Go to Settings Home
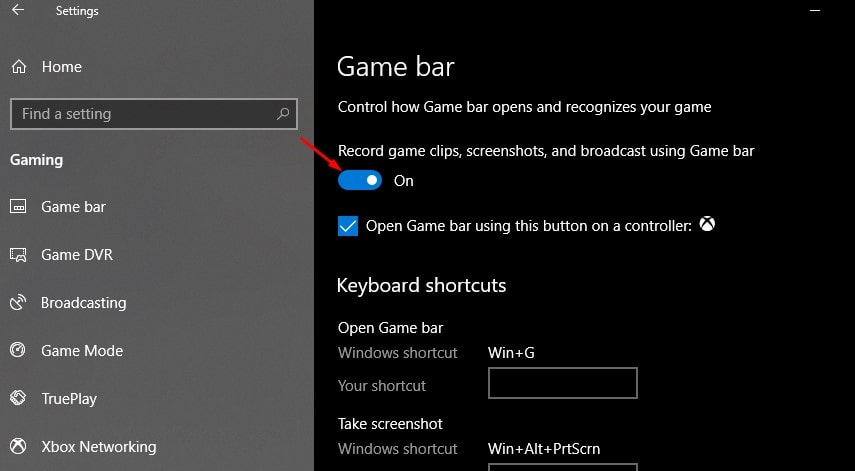This screenshot has height=471, width=855. [x=62, y=67]
